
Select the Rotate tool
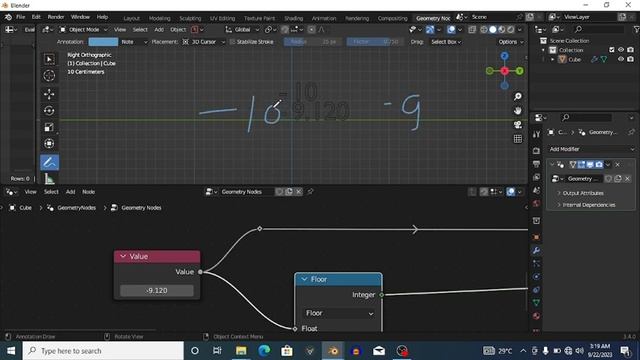(x=49, y=111)
